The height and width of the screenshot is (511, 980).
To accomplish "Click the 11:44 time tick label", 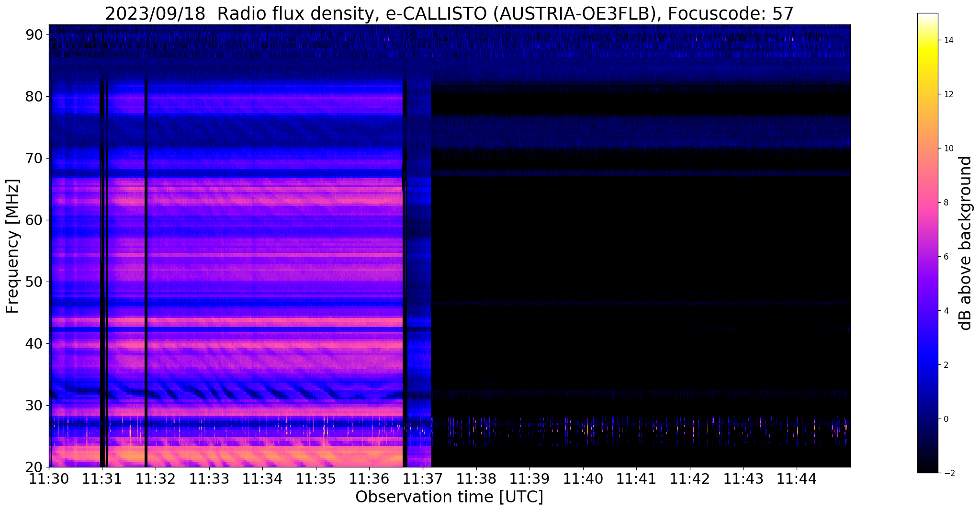I will [x=796, y=479].
